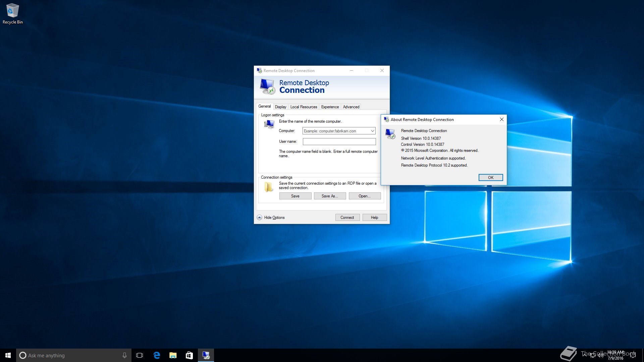Click the Save button
The width and height of the screenshot is (644, 362).
(x=295, y=196)
